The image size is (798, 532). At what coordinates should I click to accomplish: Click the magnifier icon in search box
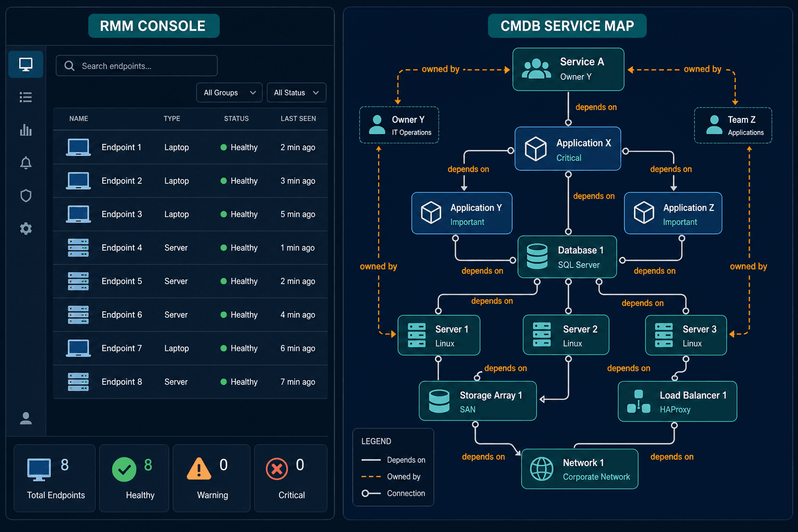coord(69,66)
